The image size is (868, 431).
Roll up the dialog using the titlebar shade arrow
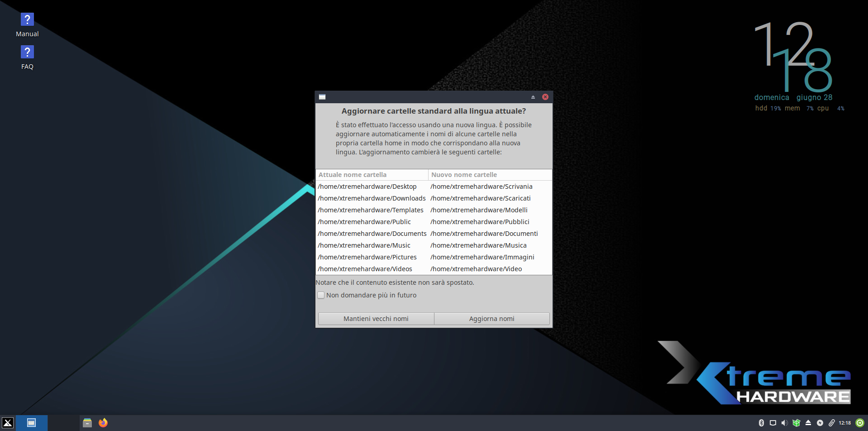(533, 97)
